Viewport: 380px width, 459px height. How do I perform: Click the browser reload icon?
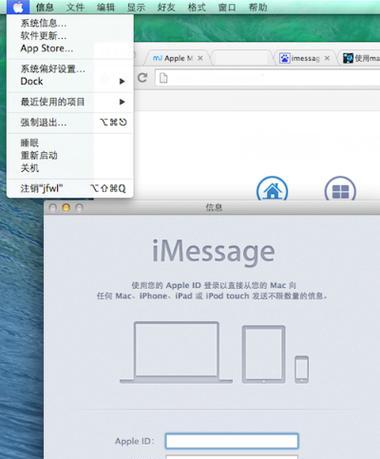point(143,78)
